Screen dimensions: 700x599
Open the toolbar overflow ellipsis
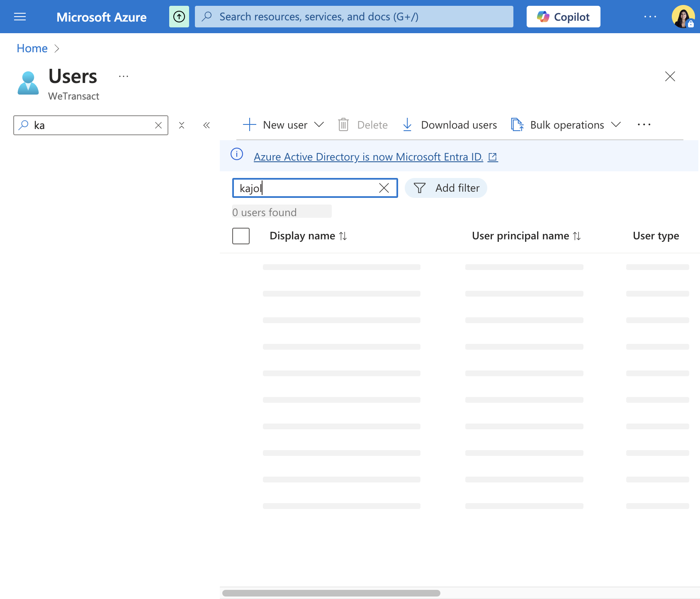click(644, 124)
